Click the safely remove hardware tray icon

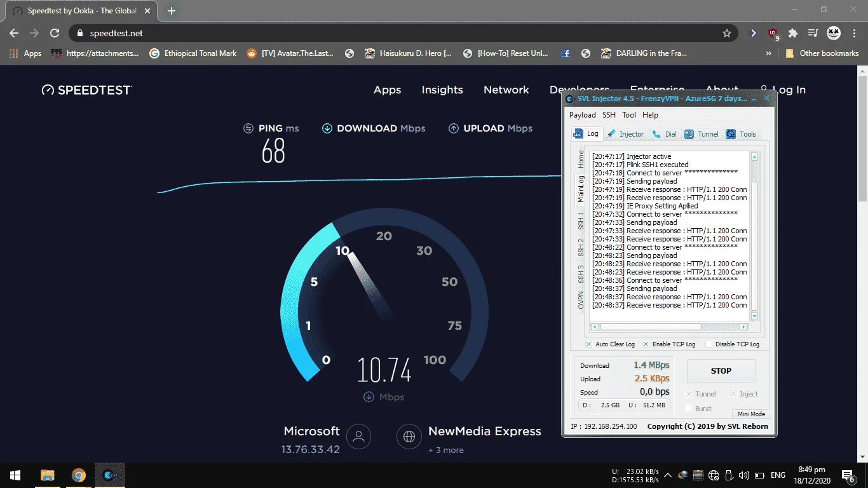point(729,475)
